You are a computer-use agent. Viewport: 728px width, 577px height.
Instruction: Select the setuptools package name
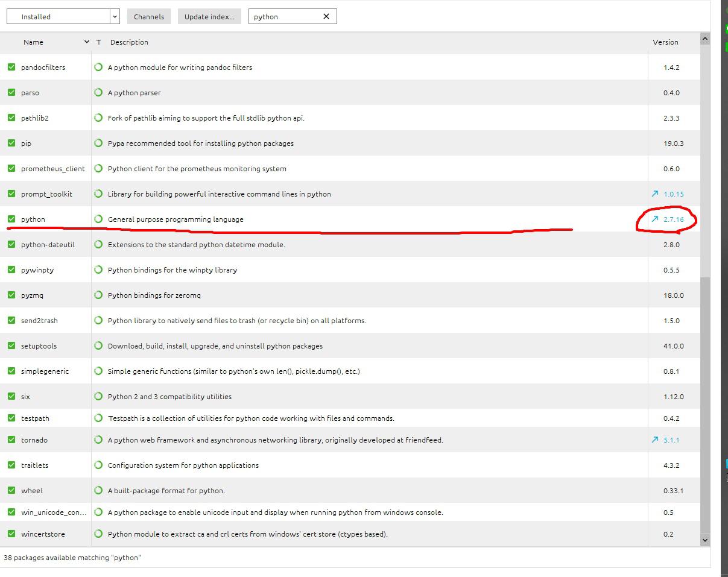pos(39,346)
